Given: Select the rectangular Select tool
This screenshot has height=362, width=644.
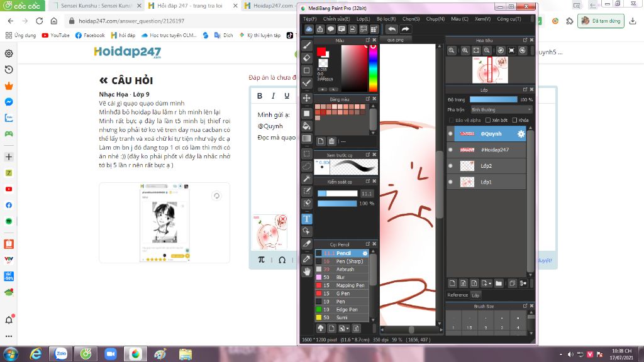Looking at the screenshot, I should pos(307,154).
